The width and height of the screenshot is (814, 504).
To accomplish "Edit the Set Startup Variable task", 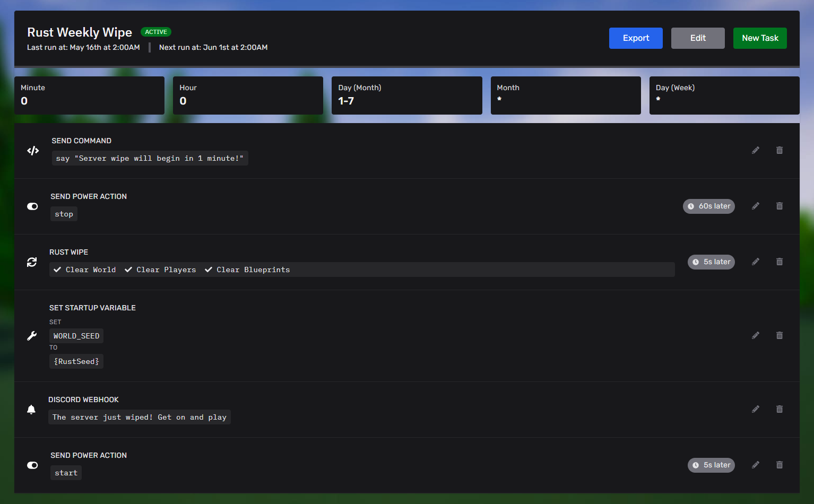I will (755, 336).
